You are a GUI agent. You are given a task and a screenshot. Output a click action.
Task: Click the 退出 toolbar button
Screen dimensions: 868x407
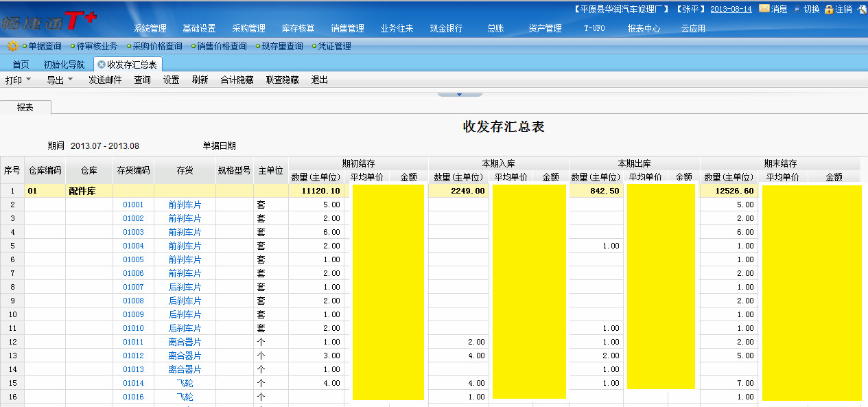tap(320, 80)
